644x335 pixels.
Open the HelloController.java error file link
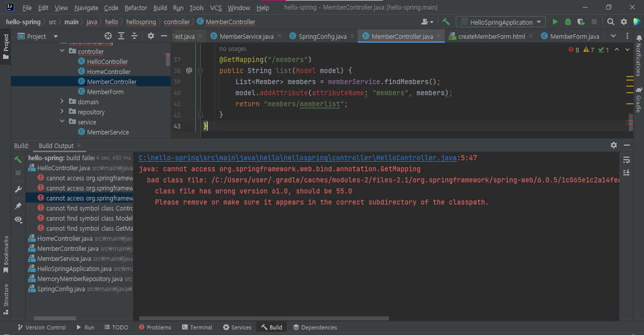[298, 158]
